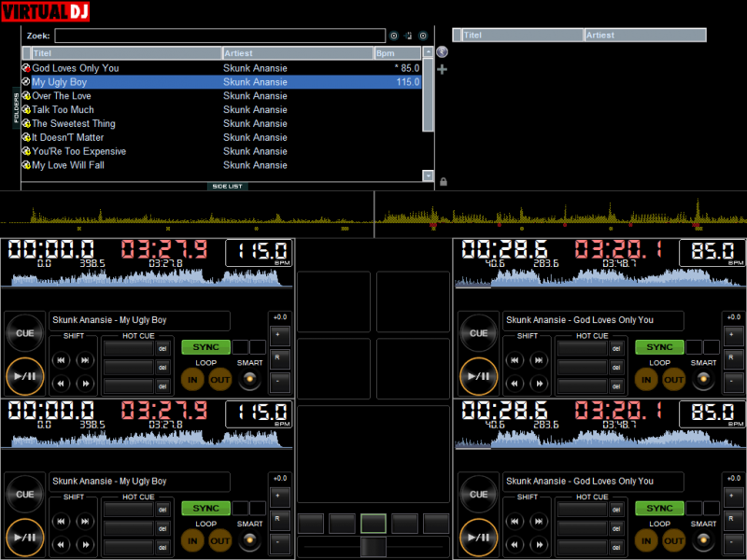Hit CUE on the lower My Ugly Boy deck

tap(25, 495)
